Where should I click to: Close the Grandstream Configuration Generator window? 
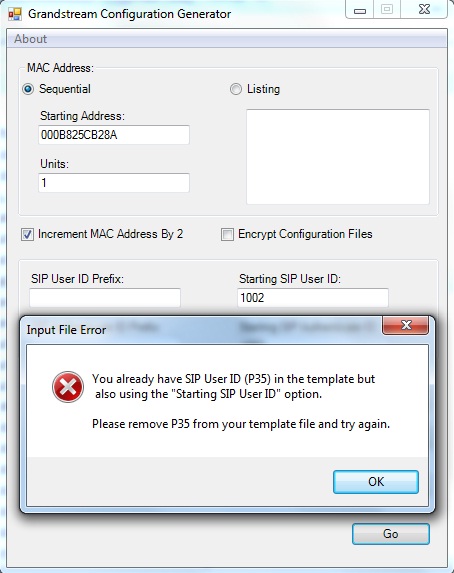424,10
